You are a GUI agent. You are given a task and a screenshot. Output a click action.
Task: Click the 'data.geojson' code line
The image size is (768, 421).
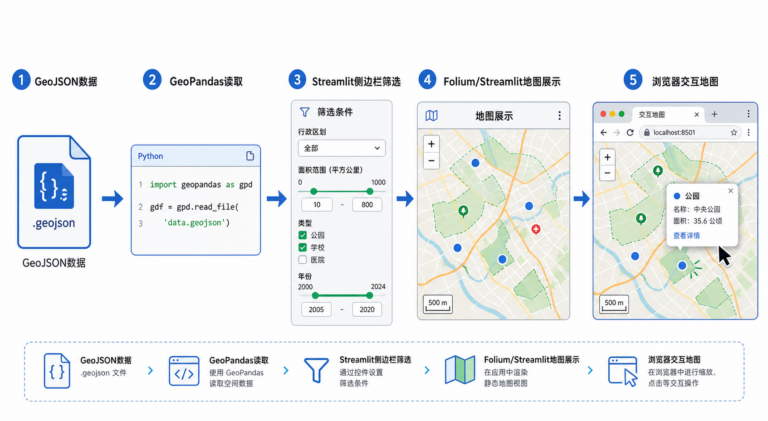tap(196, 223)
